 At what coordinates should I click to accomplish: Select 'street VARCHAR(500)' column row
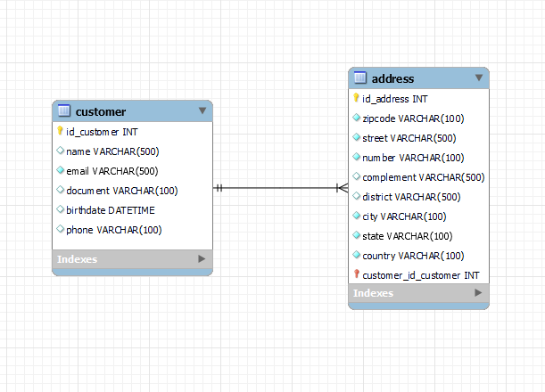[419, 138]
